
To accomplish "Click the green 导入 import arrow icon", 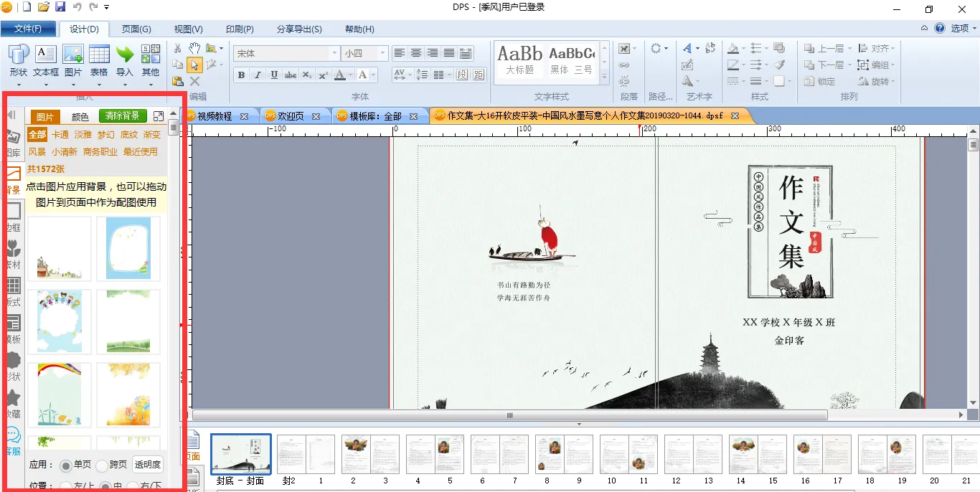I will tap(125, 56).
